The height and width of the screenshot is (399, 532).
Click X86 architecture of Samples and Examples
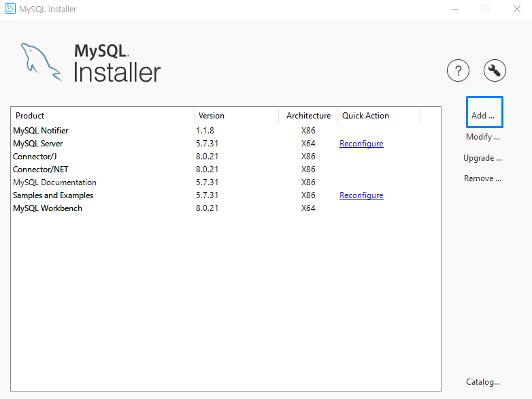click(x=308, y=195)
